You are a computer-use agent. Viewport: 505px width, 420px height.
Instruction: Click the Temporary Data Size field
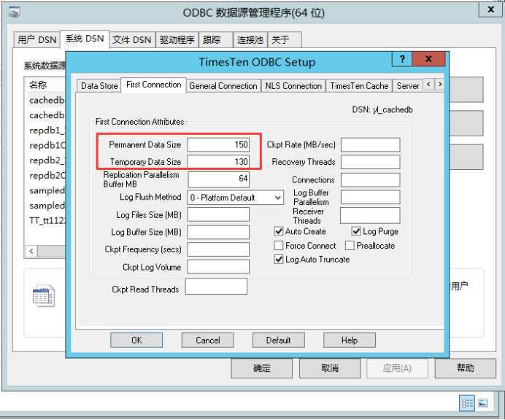(218, 162)
